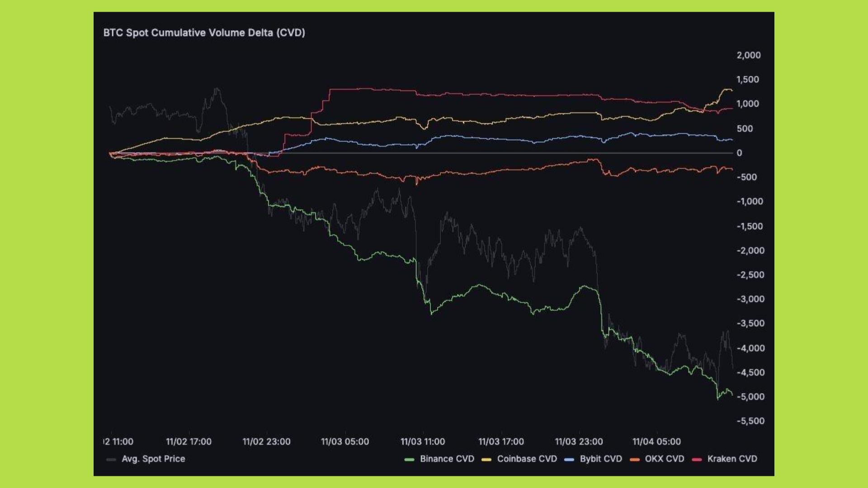Screen dimensions: 868x488
Task: Click the OKX CVD legend label
Action: click(x=664, y=459)
